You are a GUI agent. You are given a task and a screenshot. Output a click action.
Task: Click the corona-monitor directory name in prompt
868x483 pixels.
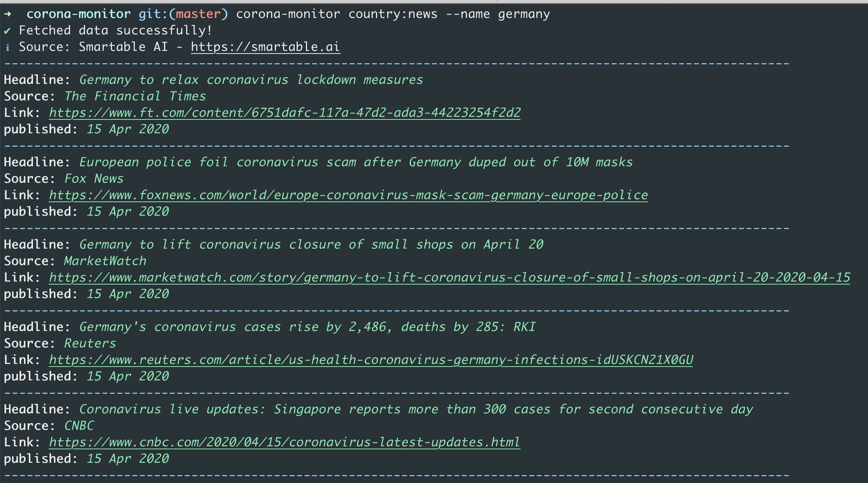79,14
